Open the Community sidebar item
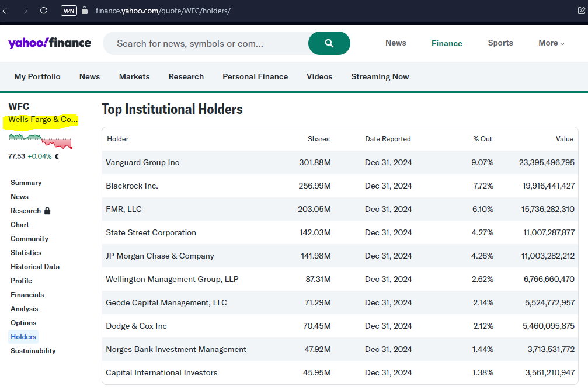588x390 pixels. tap(29, 239)
